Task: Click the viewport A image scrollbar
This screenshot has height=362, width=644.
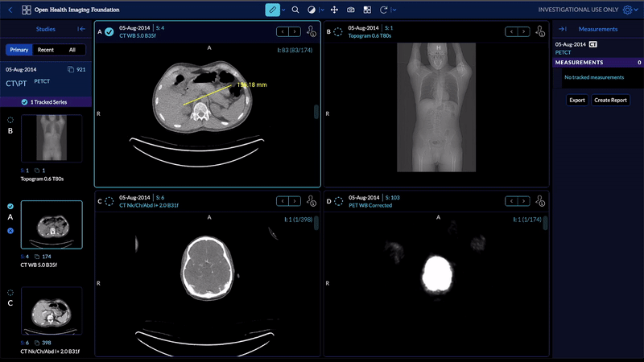Action: click(x=316, y=112)
